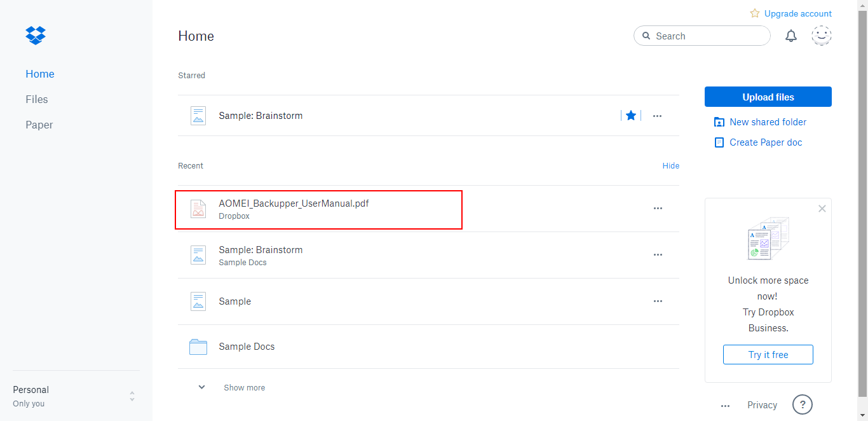Open Paper in the sidebar
The height and width of the screenshot is (421, 868).
click(x=39, y=125)
